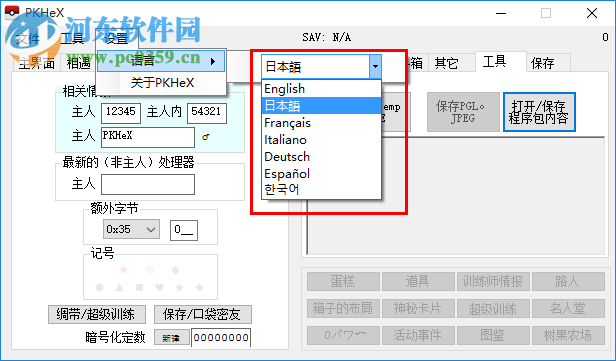
Task: Toggle the gray heart marking
Action: [160, 288]
